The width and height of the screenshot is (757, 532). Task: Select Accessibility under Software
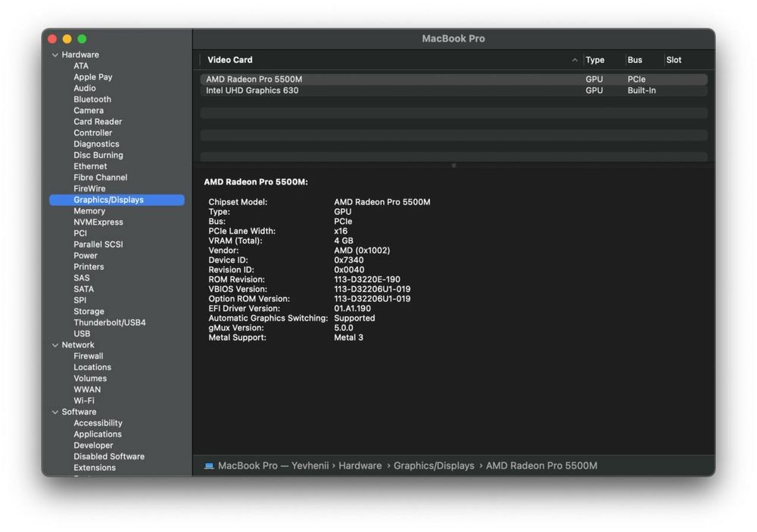(x=98, y=423)
